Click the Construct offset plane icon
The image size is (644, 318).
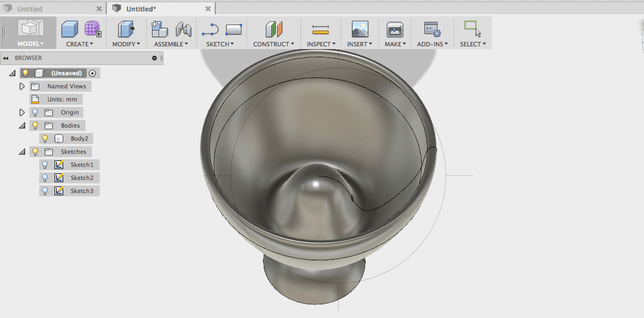pos(274,29)
